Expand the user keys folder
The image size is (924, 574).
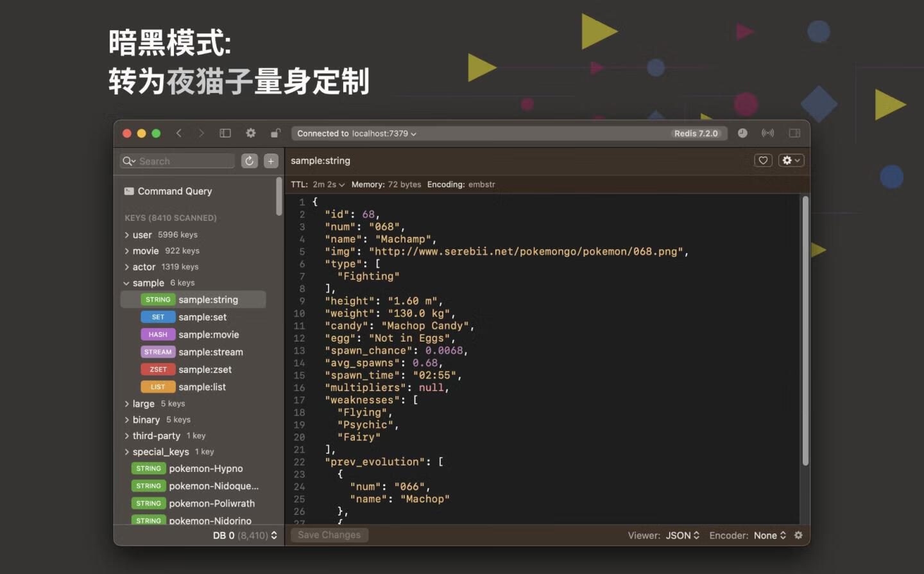tap(127, 235)
